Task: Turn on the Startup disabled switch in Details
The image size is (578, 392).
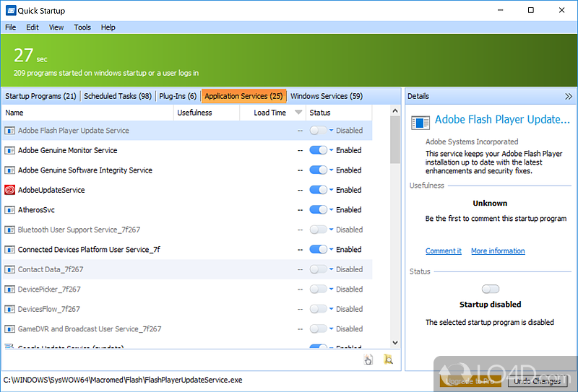Action: point(490,289)
